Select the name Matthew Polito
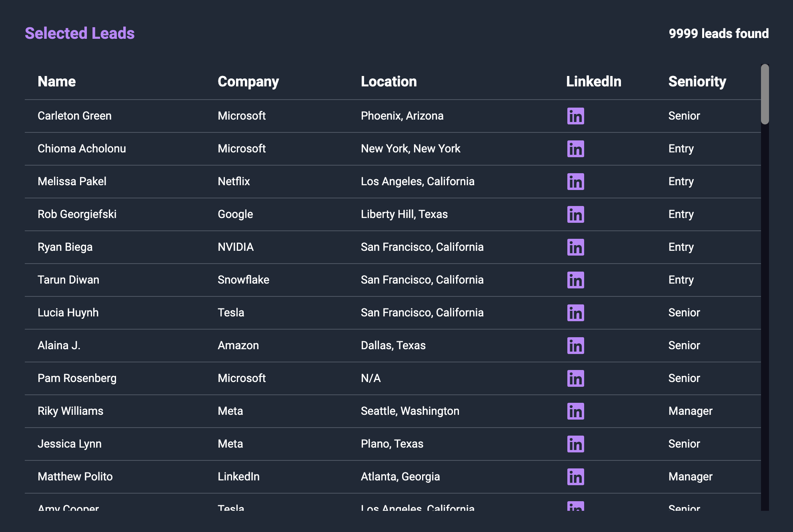 coord(75,477)
